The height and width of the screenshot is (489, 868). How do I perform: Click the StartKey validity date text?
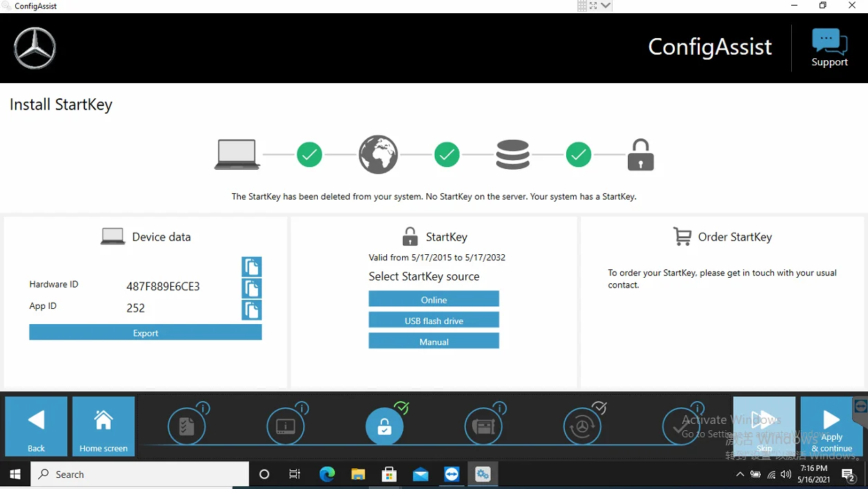(x=437, y=258)
